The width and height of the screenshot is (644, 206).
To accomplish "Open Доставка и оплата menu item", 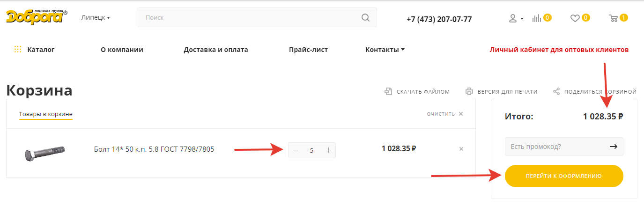I will 216,50.
